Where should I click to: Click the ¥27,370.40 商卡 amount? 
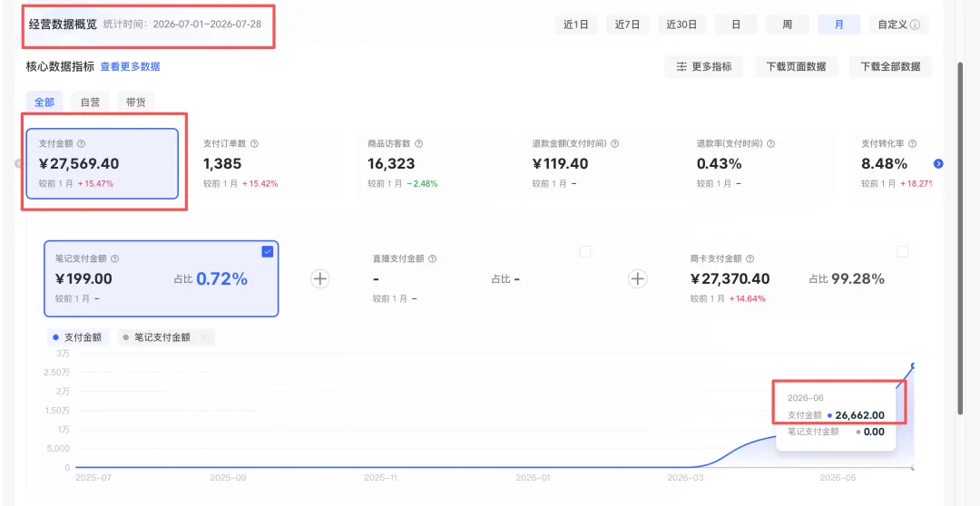pyautogui.click(x=730, y=279)
